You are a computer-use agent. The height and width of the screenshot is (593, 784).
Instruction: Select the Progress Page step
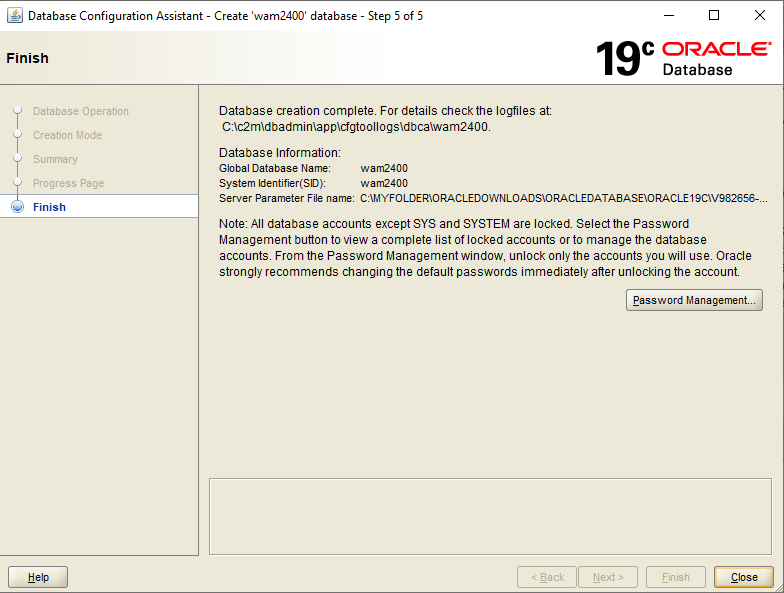(68, 183)
